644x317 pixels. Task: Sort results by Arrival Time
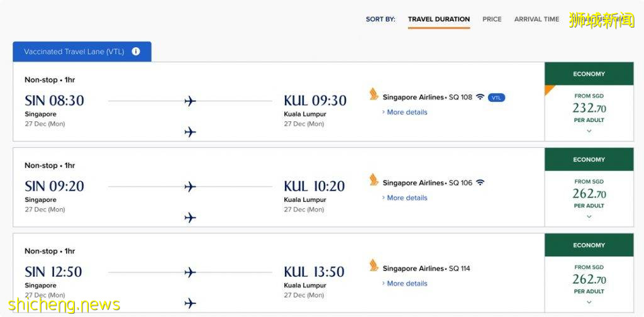pos(536,19)
